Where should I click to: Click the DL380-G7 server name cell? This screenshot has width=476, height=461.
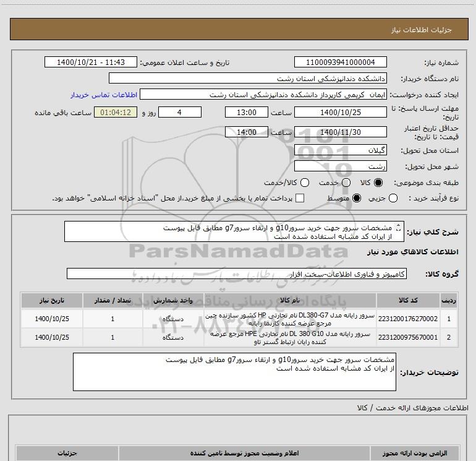point(290,319)
